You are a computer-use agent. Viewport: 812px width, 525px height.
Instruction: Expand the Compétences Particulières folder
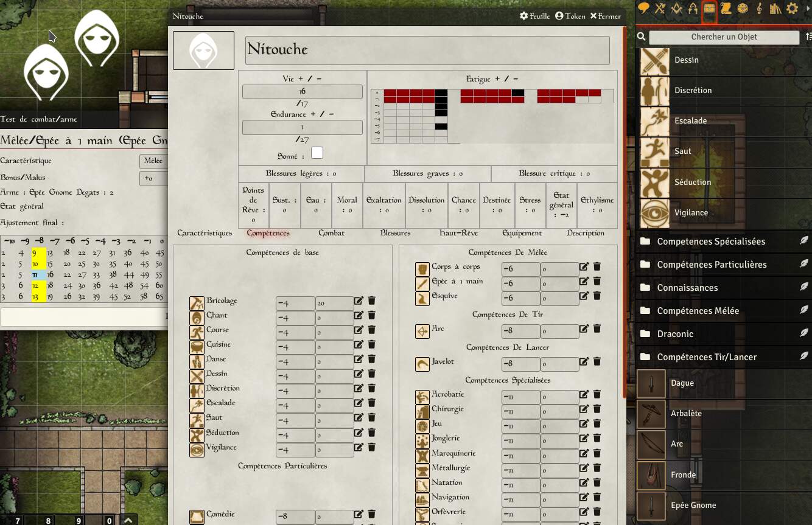pos(724,265)
